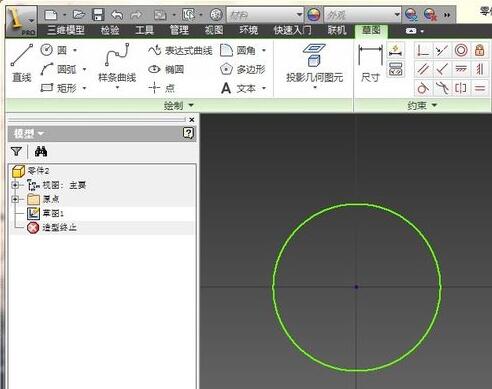Apply the symmetric constraint icon
This screenshot has height=389, width=492.
point(461,88)
